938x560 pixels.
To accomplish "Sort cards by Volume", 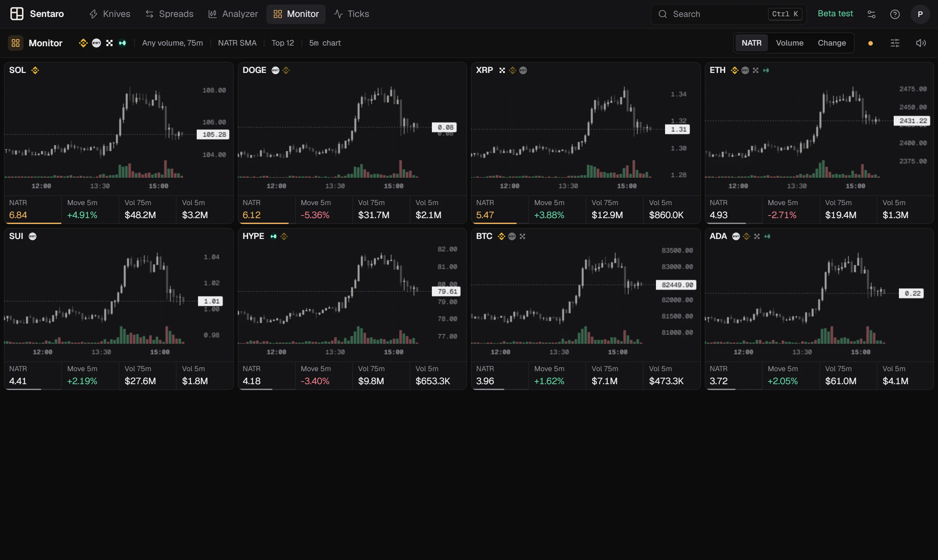I will [x=789, y=43].
